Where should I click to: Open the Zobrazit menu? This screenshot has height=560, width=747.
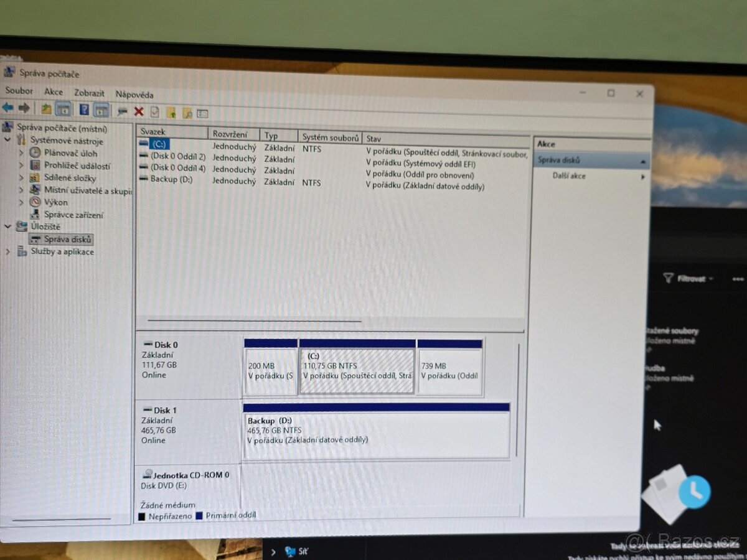click(88, 93)
